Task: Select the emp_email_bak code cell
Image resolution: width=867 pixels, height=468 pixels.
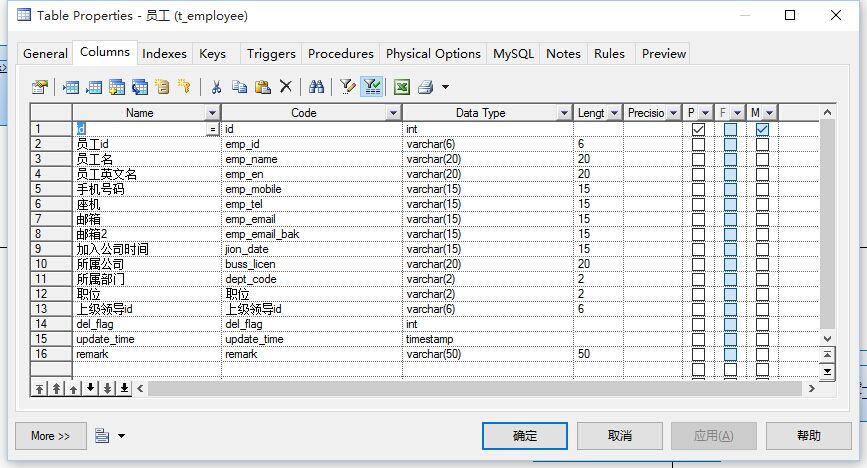Action: 312,234
